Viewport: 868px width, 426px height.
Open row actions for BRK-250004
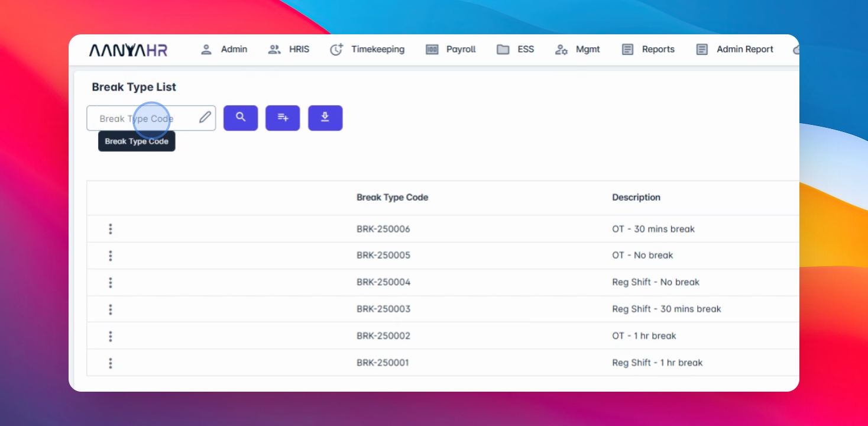click(x=111, y=283)
